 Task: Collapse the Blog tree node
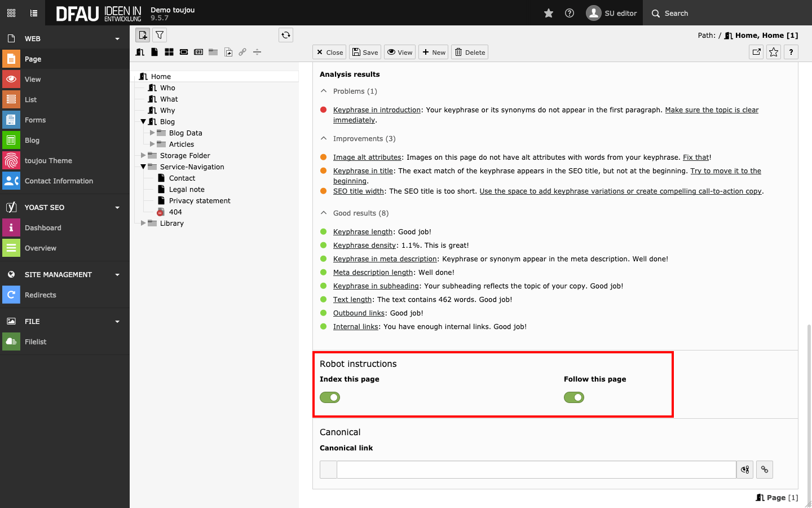pyautogui.click(x=143, y=121)
